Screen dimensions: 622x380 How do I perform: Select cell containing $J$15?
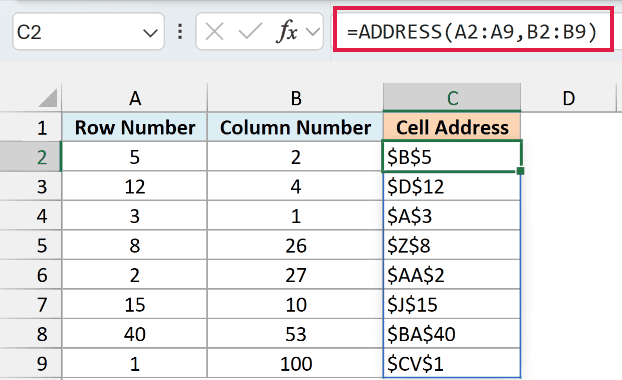tap(452, 304)
